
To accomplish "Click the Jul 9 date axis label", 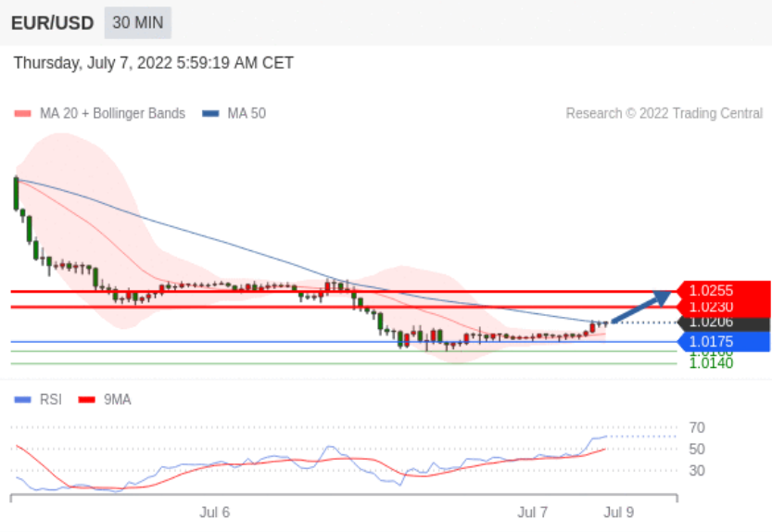I will (x=619, y=513).
